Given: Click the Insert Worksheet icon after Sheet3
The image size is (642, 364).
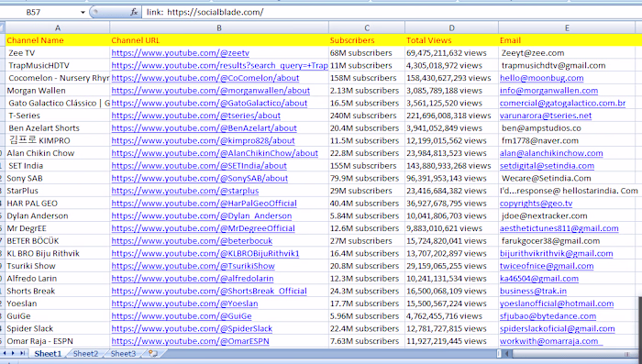Looking at the screenshot, I should point(153,353).
